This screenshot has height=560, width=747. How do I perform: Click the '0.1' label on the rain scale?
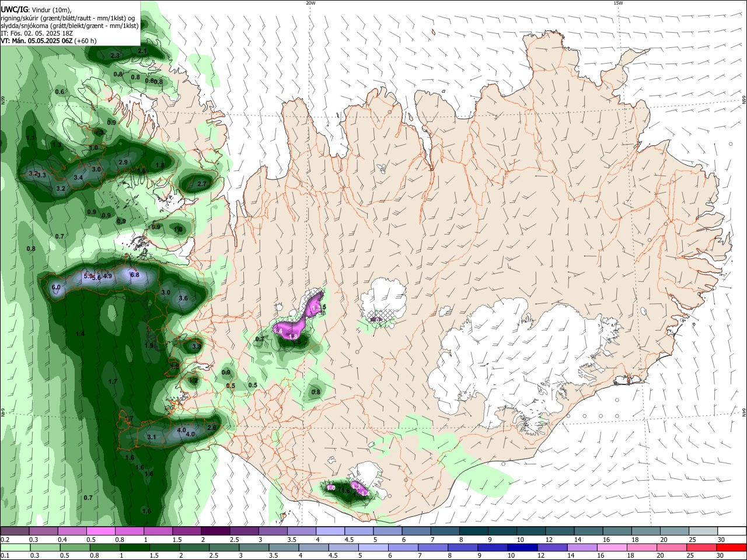pyautogui.click(x=5, y=555)
